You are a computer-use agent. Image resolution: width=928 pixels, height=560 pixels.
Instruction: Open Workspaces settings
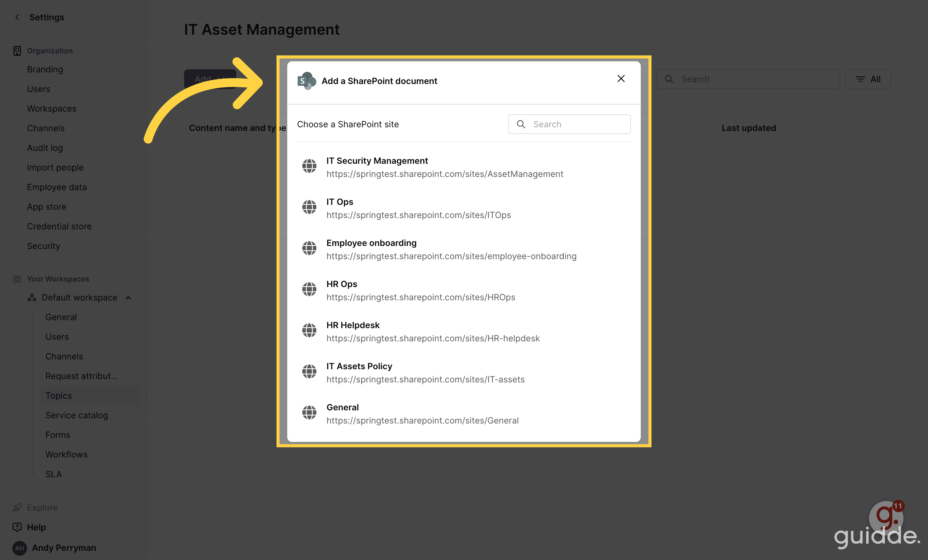(52, 108)
